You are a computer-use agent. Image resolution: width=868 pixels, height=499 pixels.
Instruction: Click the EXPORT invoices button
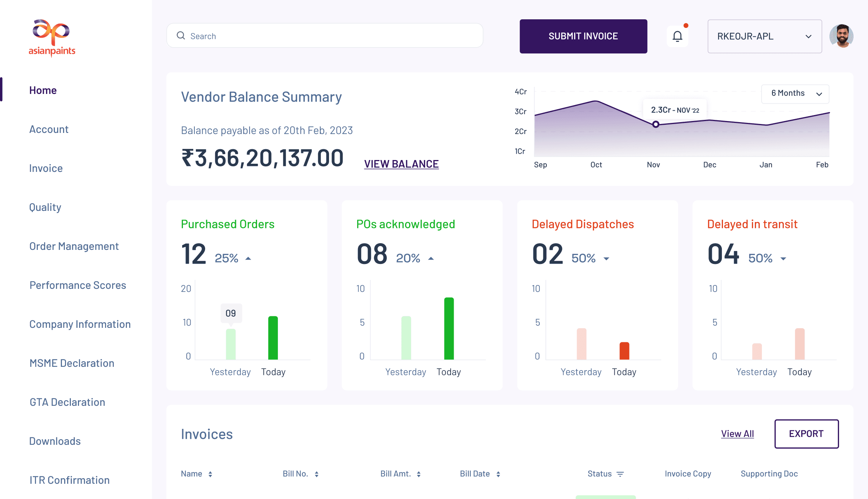(806, 434)
